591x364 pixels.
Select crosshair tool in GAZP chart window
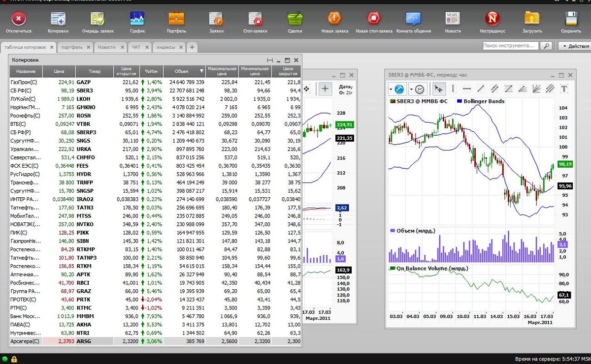pyautogui.click(x=325, y=89)
